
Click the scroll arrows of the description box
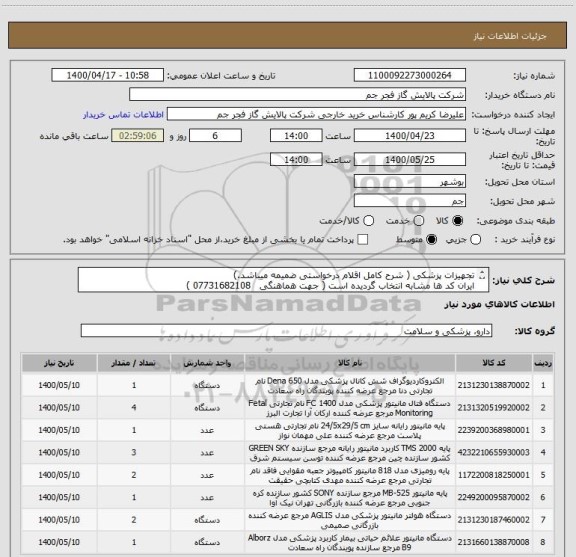click(483, 275)
